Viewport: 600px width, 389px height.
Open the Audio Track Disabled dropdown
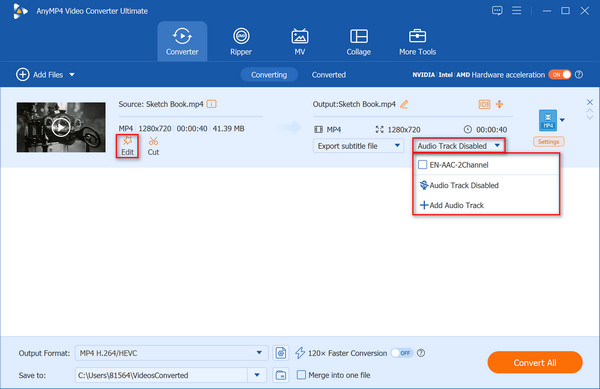point(458,146)
